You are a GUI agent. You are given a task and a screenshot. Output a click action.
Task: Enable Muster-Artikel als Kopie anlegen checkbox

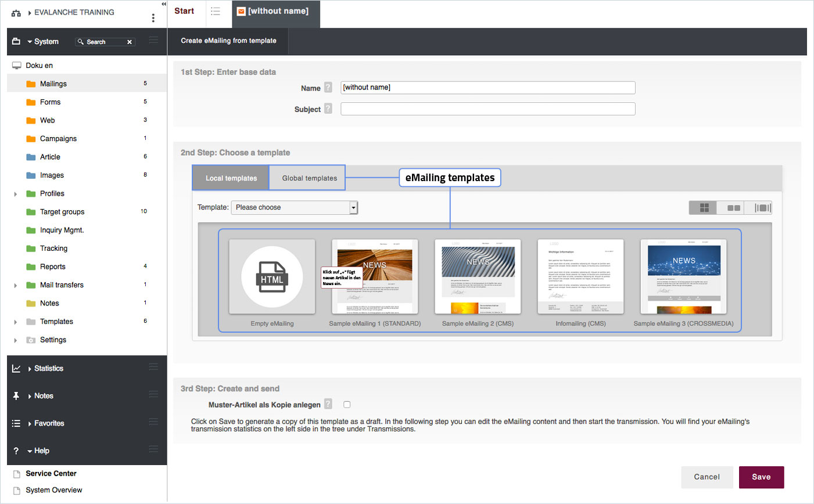(347, 404)
